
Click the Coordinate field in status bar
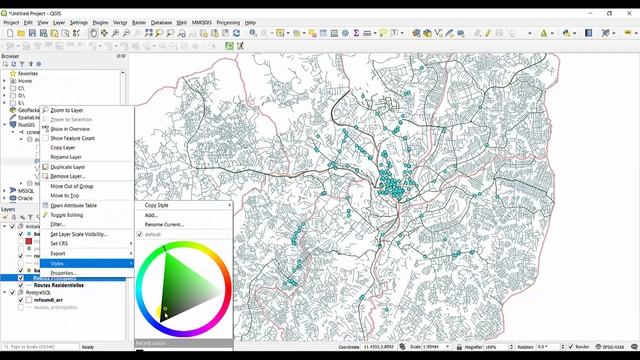tap(378, 347)
